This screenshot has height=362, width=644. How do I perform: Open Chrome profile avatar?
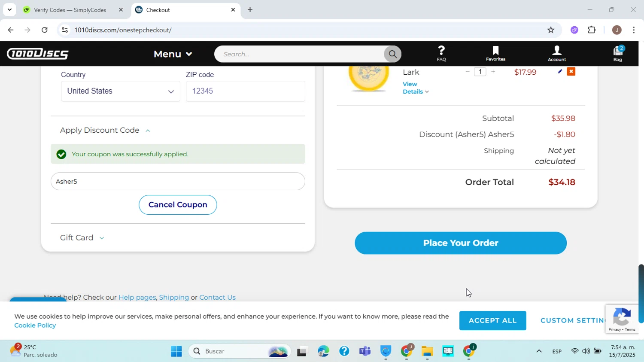[617, 30]
